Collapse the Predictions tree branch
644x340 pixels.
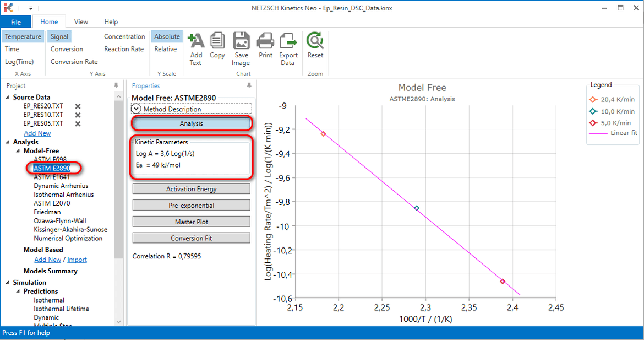point(17,291)
